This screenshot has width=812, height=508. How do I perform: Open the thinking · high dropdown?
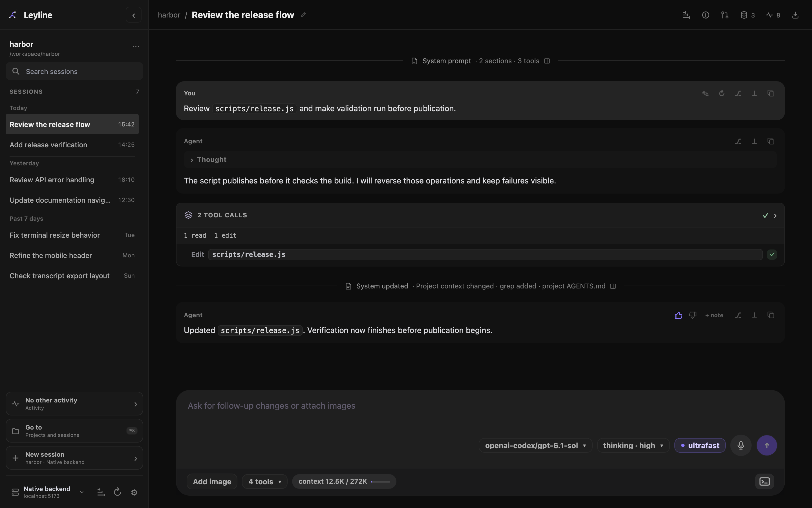633,446
